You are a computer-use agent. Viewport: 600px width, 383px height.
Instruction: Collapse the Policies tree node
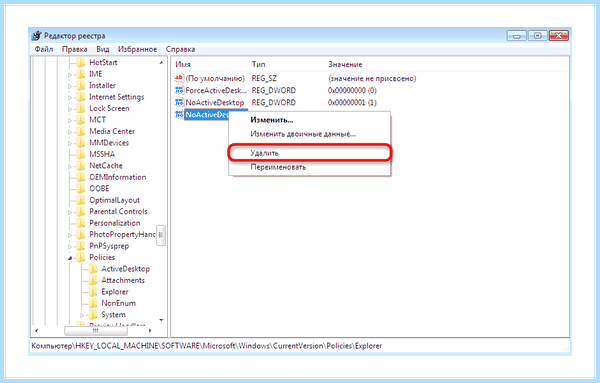click(x=70, y=258)
